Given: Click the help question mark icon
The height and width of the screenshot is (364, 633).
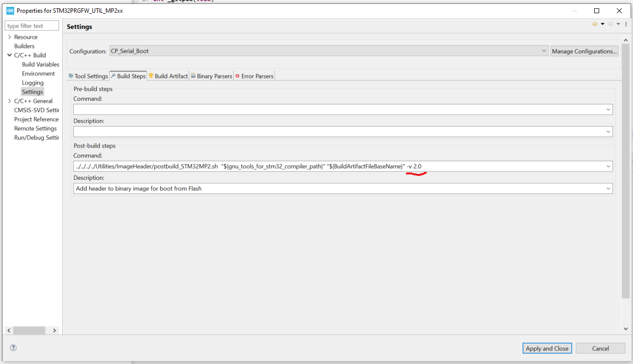Looking at the screenshot, I should 13,348.
